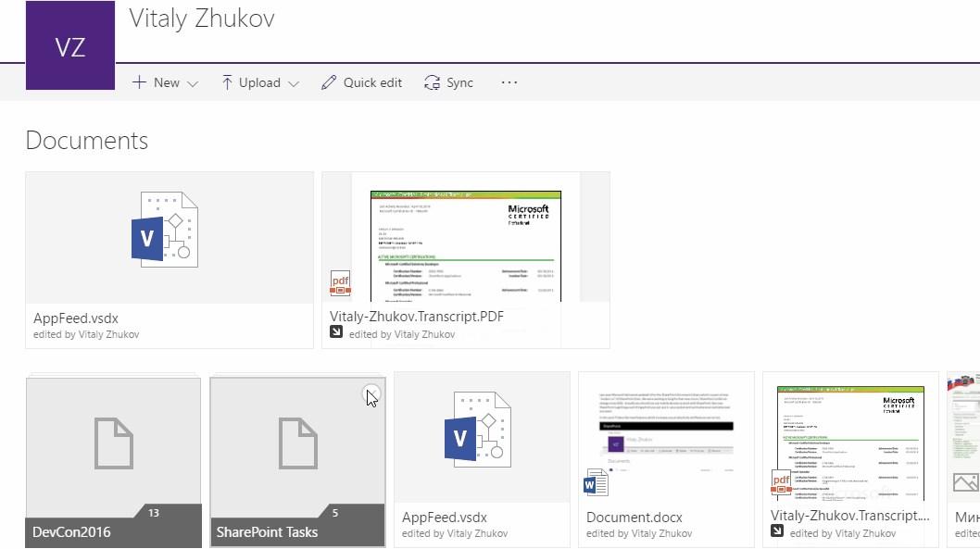Click the truncated Vitaly-Zhukov.Transcript... file name
This screenshot has width=980, height=549.
[x=850, y=516]
